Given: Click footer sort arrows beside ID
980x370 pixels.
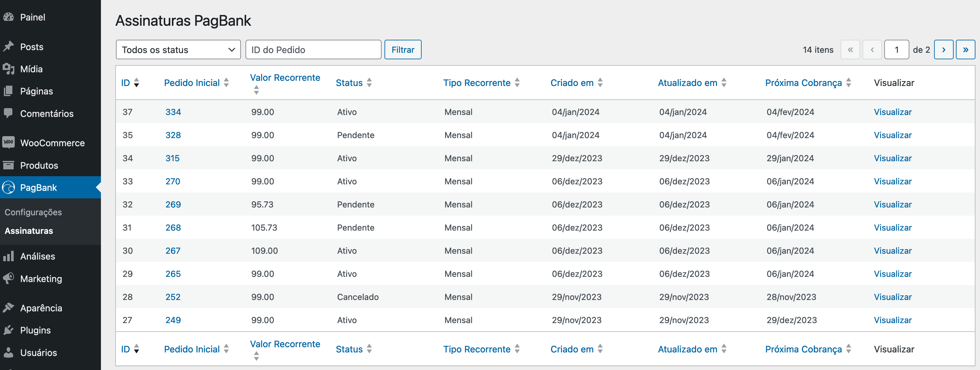Looking at the screenshot, I should tap(136, 349).
